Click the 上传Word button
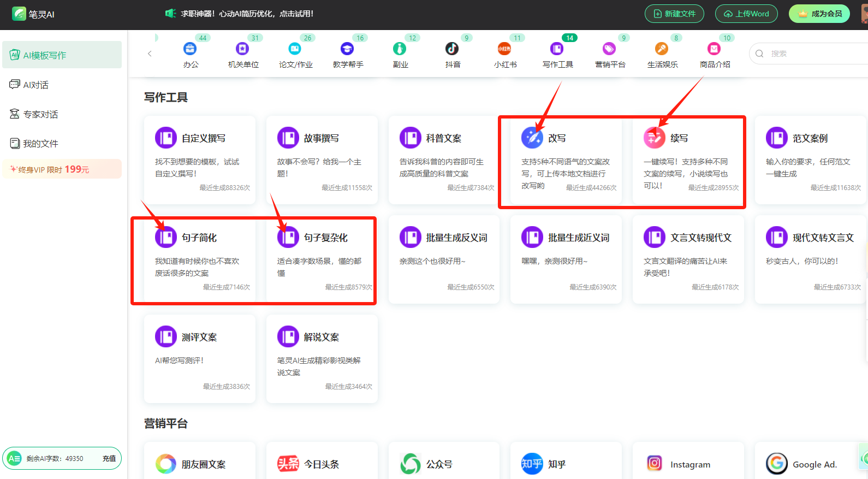The height and width of the screenshot is (479, 868). click(746, 14)
